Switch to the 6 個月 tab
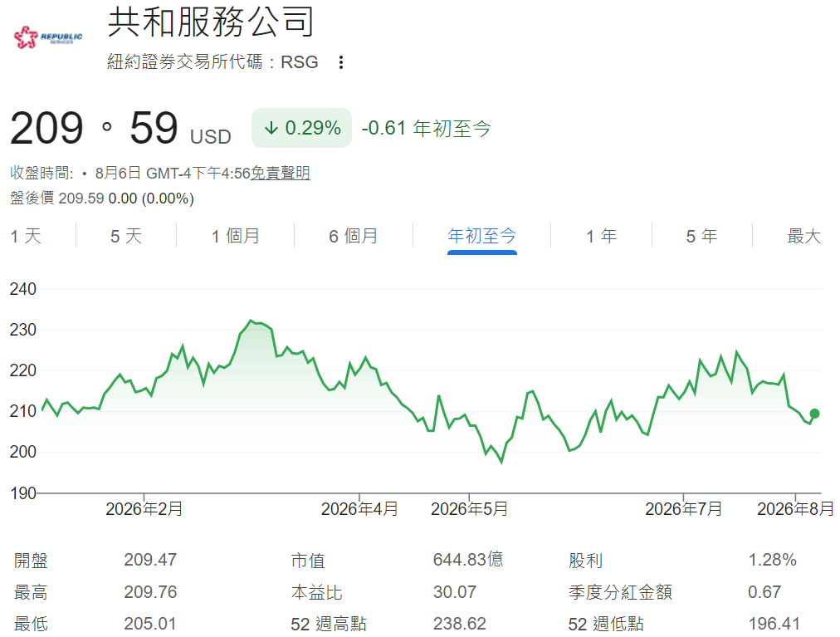This screenshot has width=840, height=637. [x=353, y=236]
